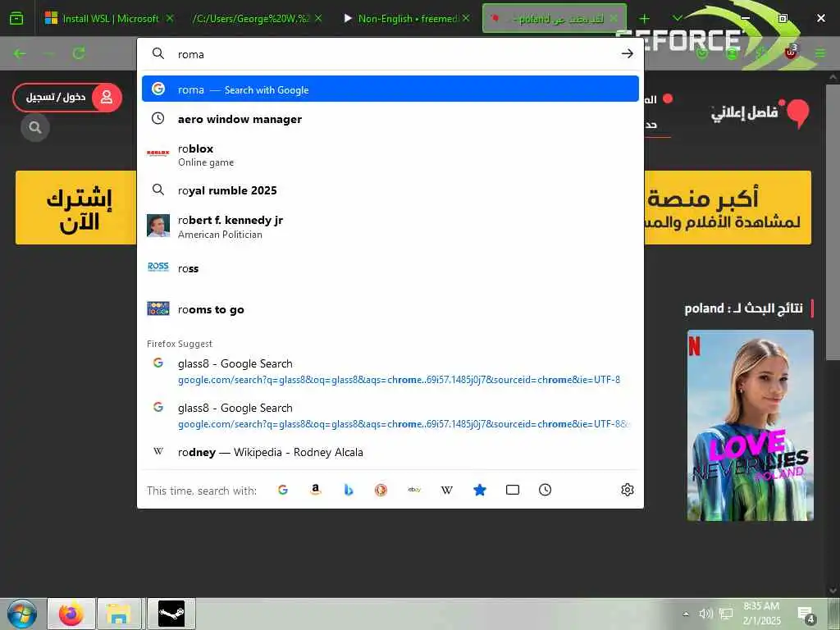Search with Wikipedia icon in footer
This screenshot has height=630, width=840.
pos(447,490)
